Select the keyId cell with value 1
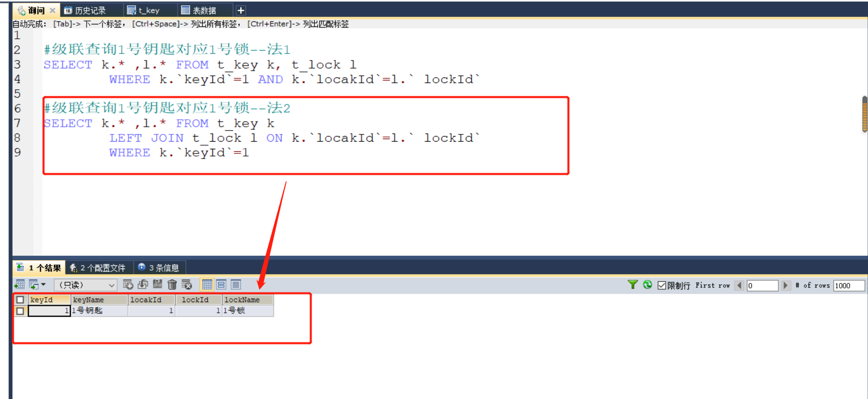868x399 pixels. (49, 311)
